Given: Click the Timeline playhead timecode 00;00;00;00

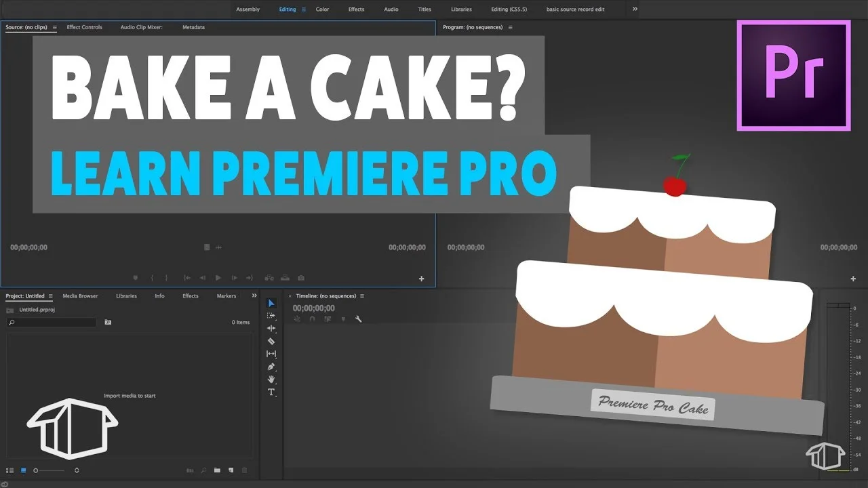Looking at the screenshot, I should coord(313,308).
